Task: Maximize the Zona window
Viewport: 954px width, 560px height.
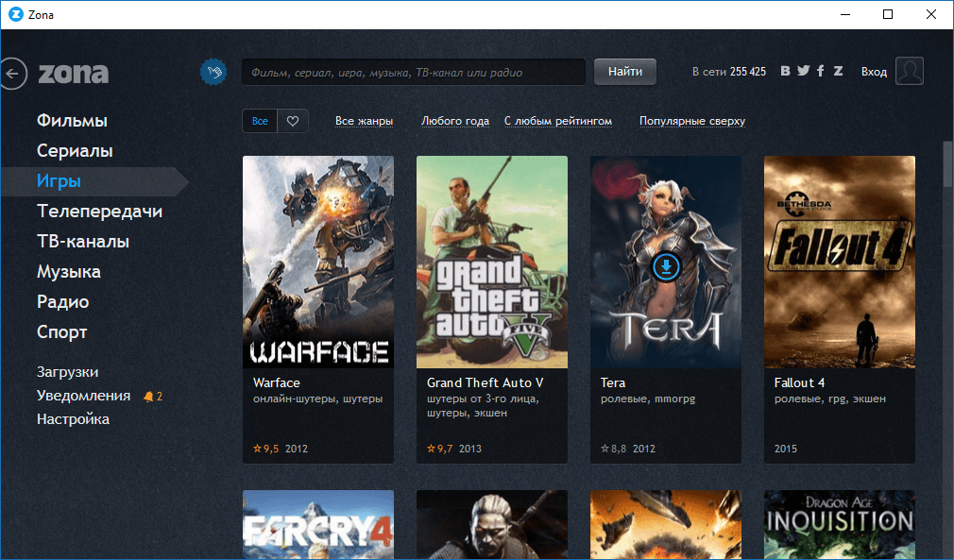Action: tap(888, 14)
